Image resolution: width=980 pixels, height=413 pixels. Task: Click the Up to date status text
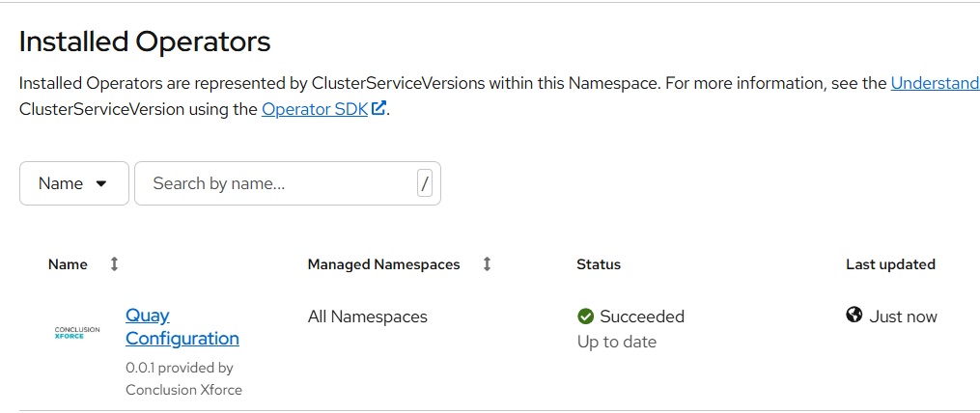point(616,342)
